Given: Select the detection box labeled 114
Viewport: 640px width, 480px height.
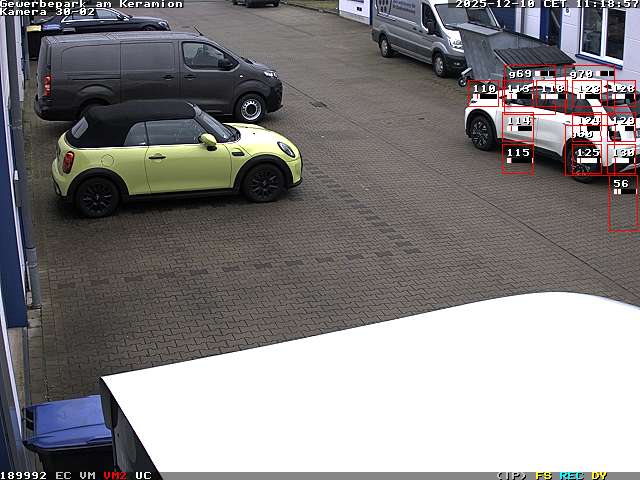Looking at the screenshot, I should click(x=518, y=127).
